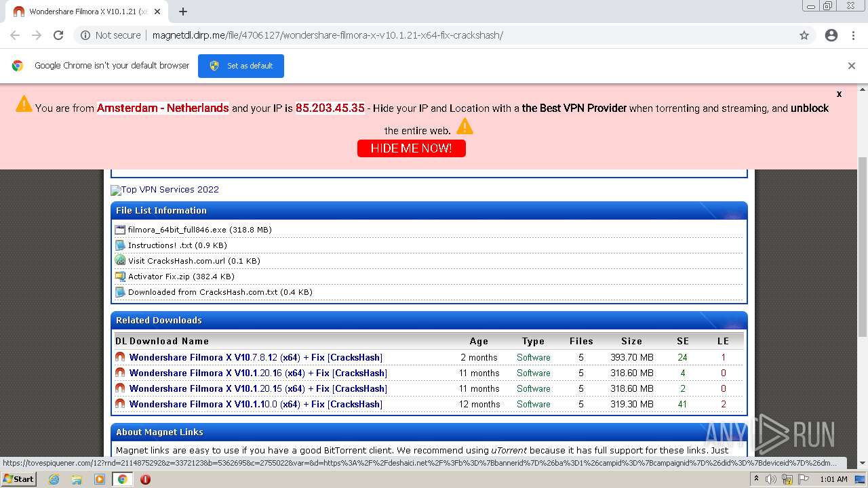Click the Size column header
The width and height of the screenshot is (868, 488).
click(x=632, y=341)
